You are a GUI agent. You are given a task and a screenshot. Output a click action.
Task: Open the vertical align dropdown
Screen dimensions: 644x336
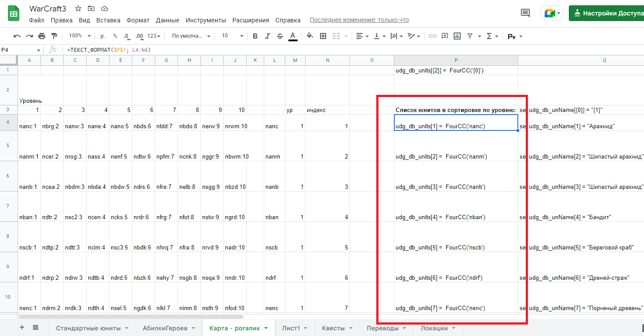(379, 36)
